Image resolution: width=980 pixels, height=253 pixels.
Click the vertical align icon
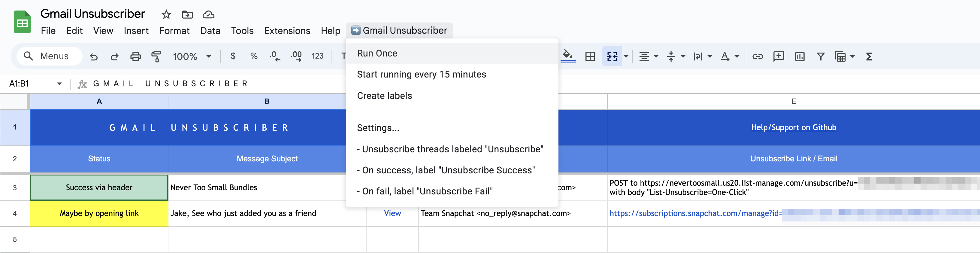(671, 56)
